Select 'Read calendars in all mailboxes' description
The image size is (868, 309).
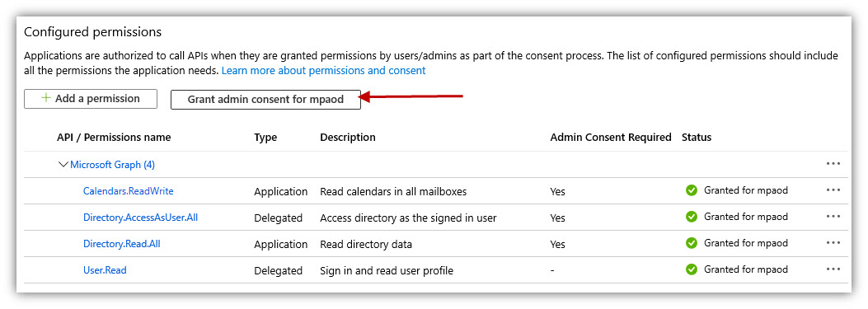pos(393,192)
